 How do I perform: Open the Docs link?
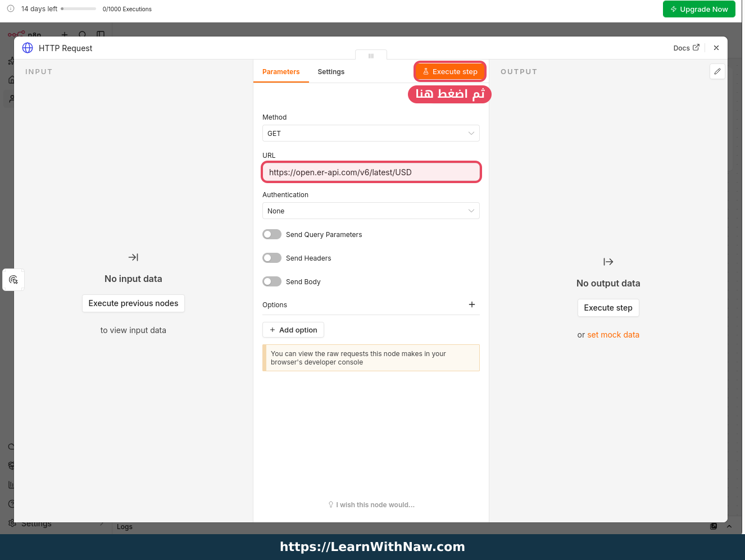point(686,48)
